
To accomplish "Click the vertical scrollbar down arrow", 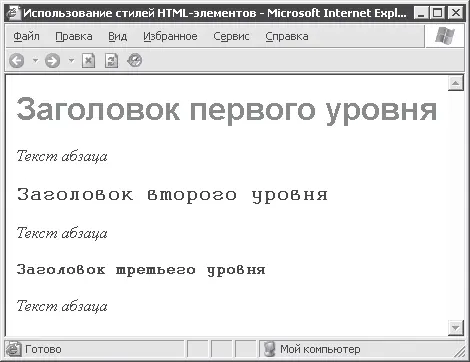I will click(456, 328).
